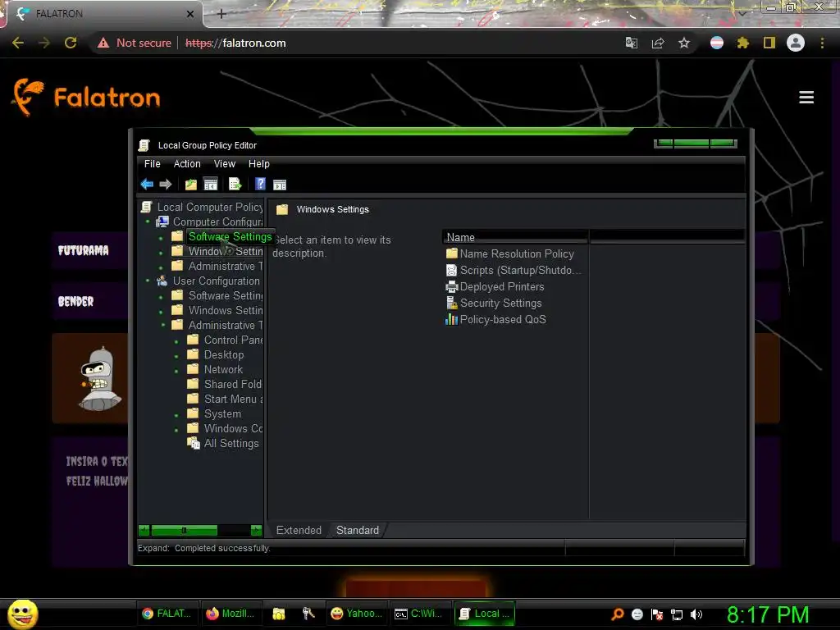Screen dimensions: 840x630
Task: Reload the Falatron page in Chrome
Action: pos(71,43)
